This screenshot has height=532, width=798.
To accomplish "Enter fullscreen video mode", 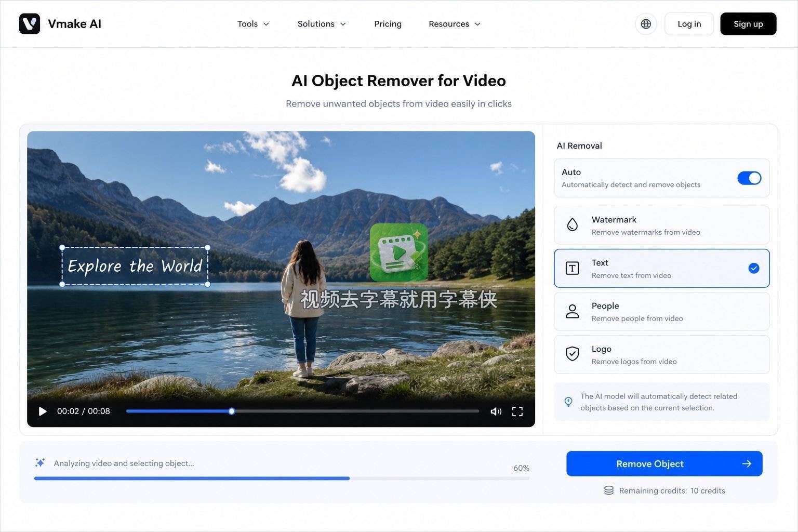I will (517, 411).
